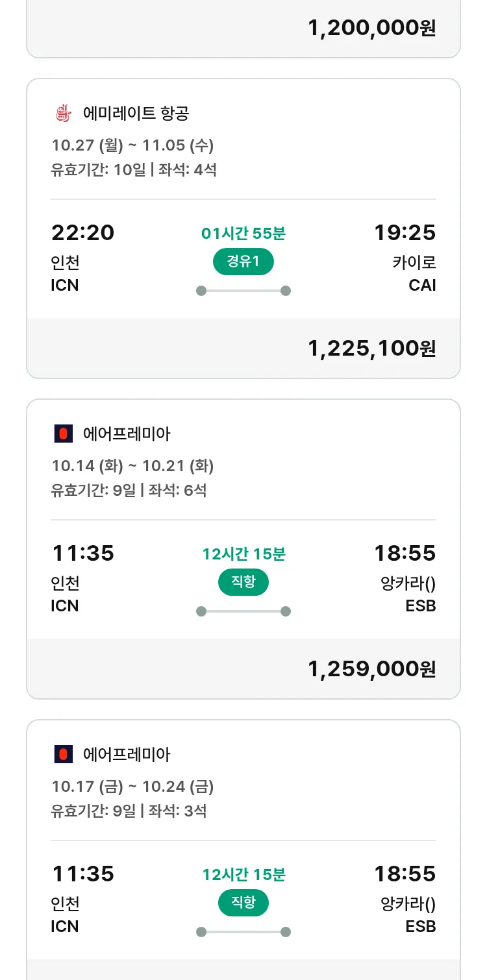Click the route line on the Emirates flight
Image resolution: width=487 pixels, height=980 pixels.
tap(243, 291)
